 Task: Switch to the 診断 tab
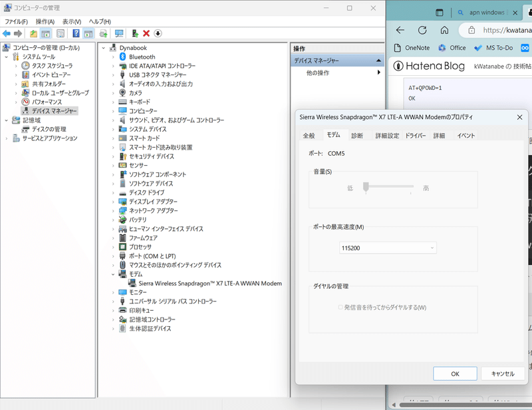(357, 136)
